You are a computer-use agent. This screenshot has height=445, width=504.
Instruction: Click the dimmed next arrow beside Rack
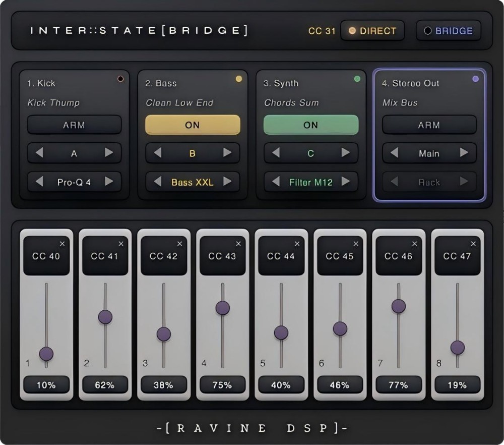pos(464,182)
